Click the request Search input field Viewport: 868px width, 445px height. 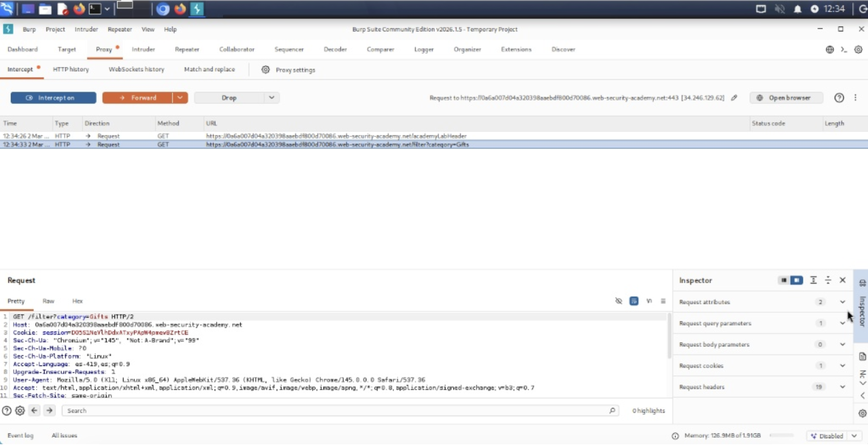pyautogui.click(x=336, y=411)
